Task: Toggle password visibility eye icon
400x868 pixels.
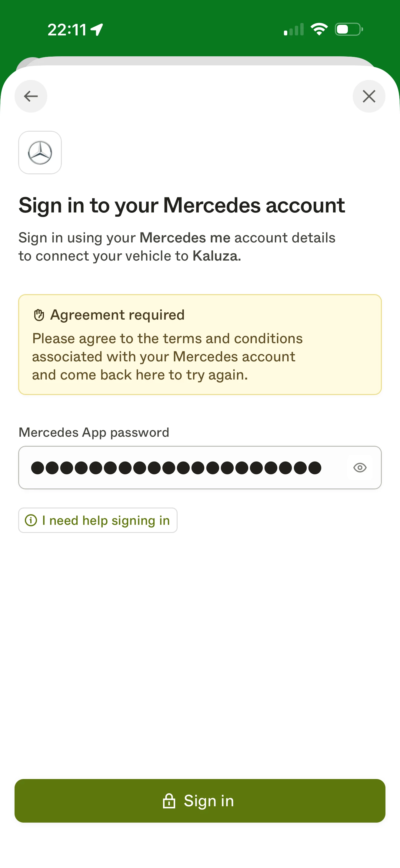Action: point(359,468)
